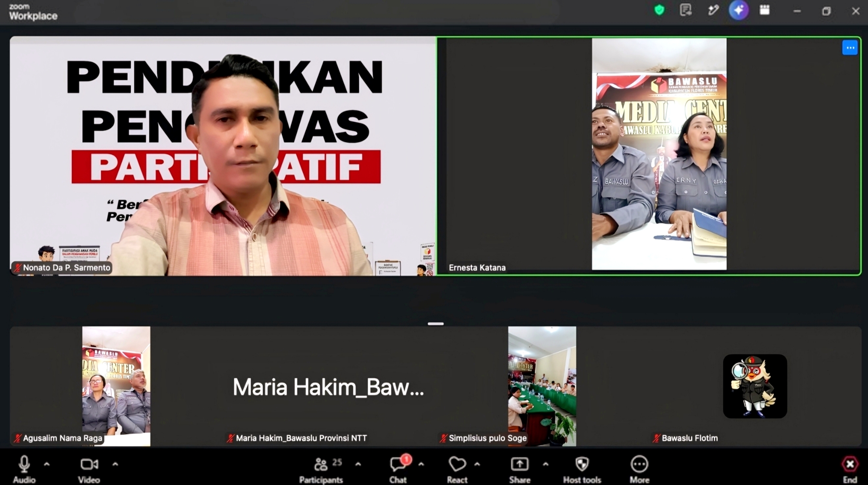Expand participants options chevron
The height and width of the screenshot is (485, 868).
point(358,464)
